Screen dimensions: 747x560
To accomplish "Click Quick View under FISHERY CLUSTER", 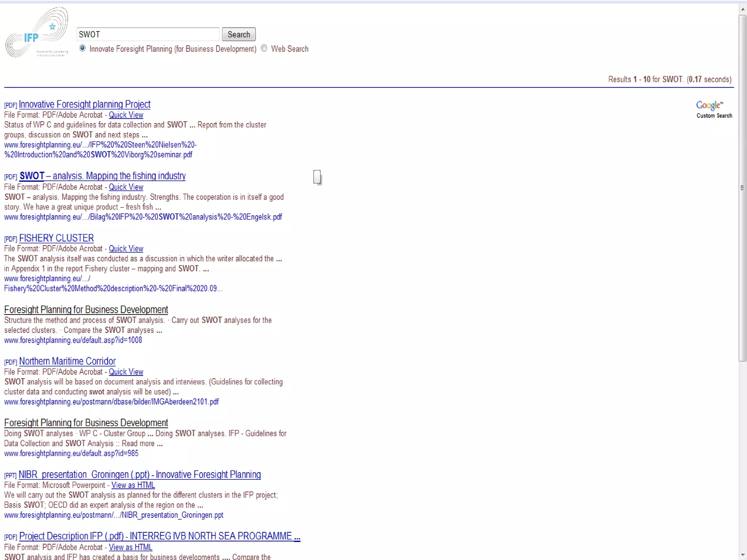I will [x=126, y=249].
